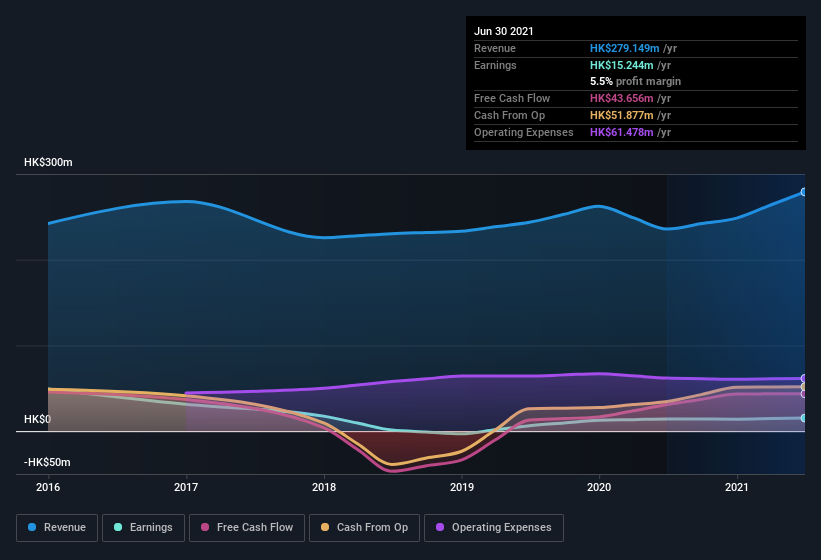
Task: Click the 5.5% profit margin text
Action: 636,81
